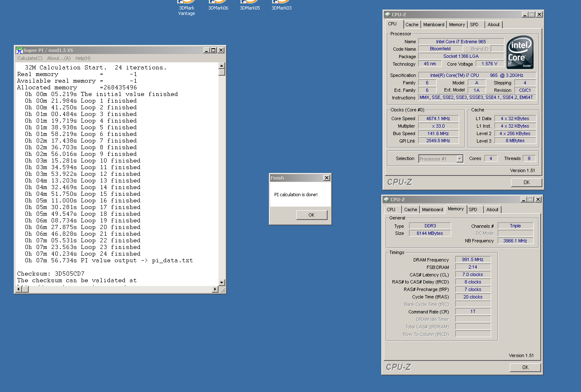Click the PI calculation is done! message
This screenshot has height=392, width=581.
[296, 195]
